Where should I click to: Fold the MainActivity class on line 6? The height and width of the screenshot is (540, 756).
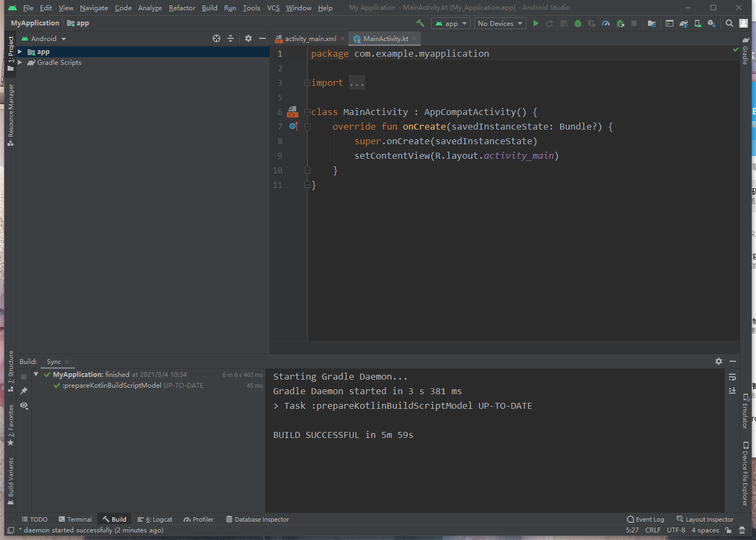pyautogui.click(x=307, y=112)
